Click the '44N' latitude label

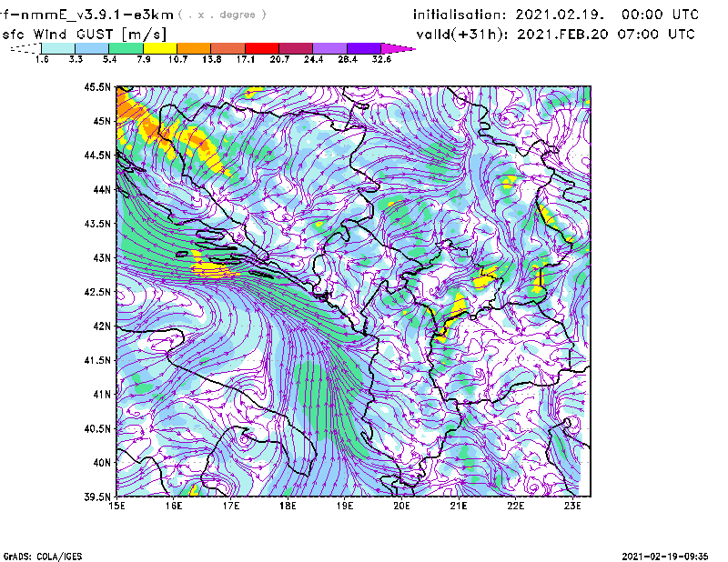102,189
